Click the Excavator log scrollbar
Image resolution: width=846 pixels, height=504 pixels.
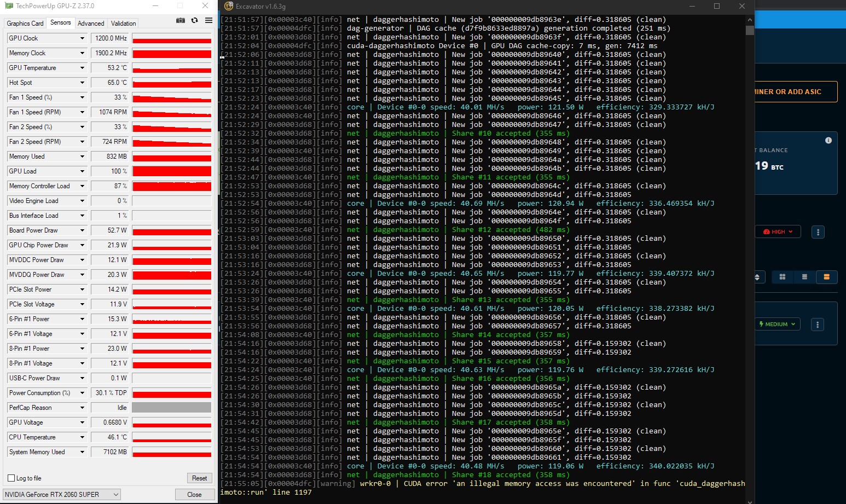coord(749,30)
